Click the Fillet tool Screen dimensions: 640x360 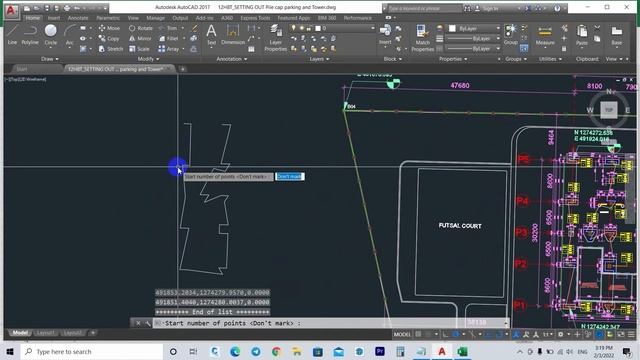click(169, 38)
